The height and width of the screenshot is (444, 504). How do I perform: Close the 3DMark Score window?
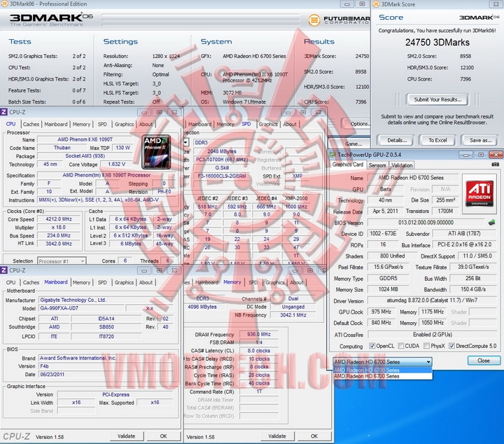point(496,4)
